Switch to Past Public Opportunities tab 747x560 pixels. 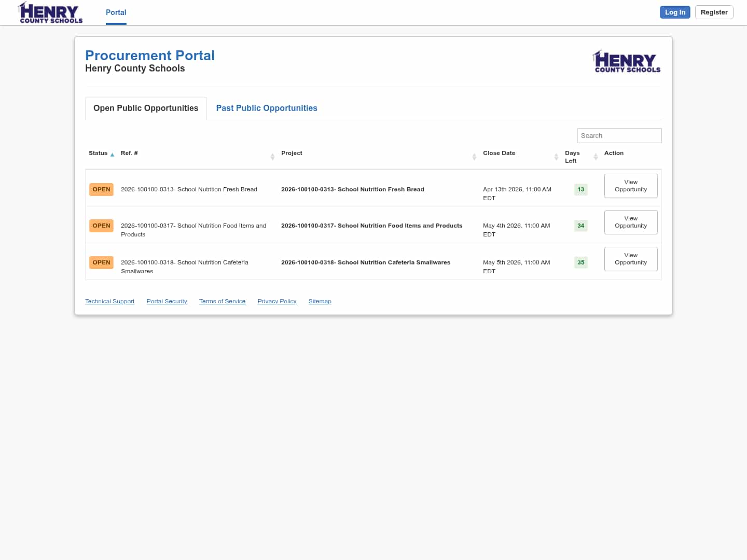tap(267, 108)
